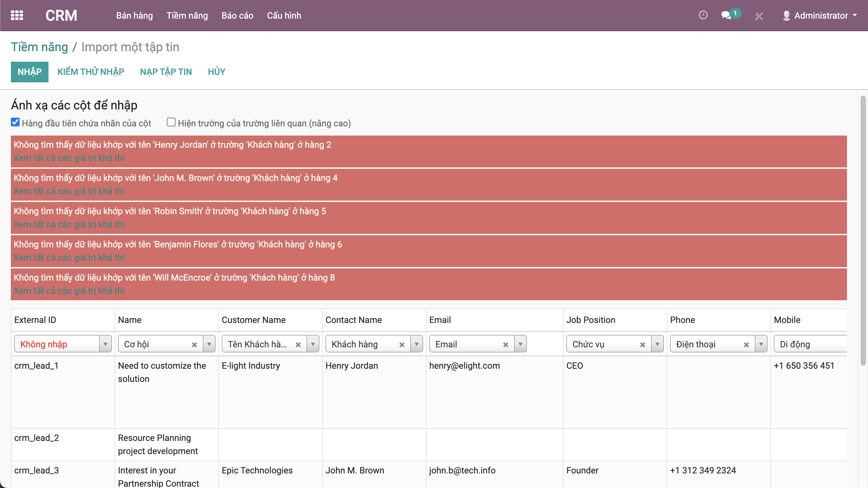Open the Báo cáo menu

pyautogui.click(x=237, y=16)
